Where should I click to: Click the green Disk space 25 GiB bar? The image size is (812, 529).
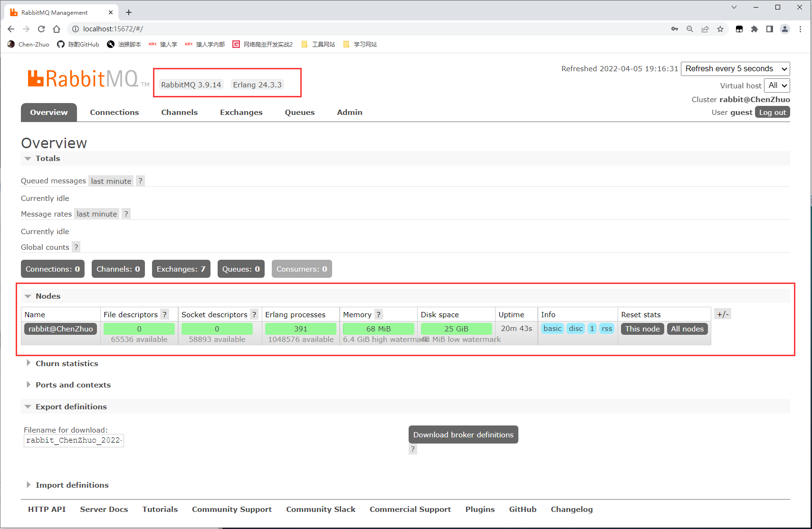[x=456, y=329]
